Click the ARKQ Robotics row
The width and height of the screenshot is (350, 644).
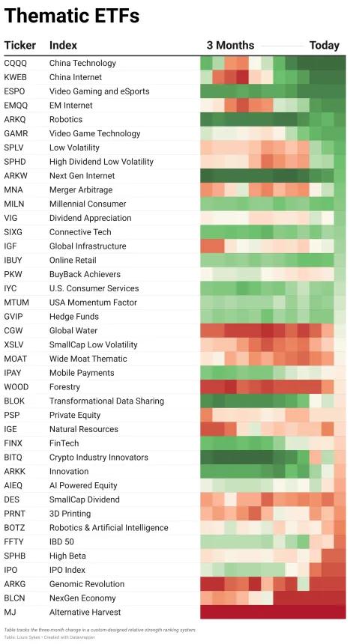pos(175,120)
